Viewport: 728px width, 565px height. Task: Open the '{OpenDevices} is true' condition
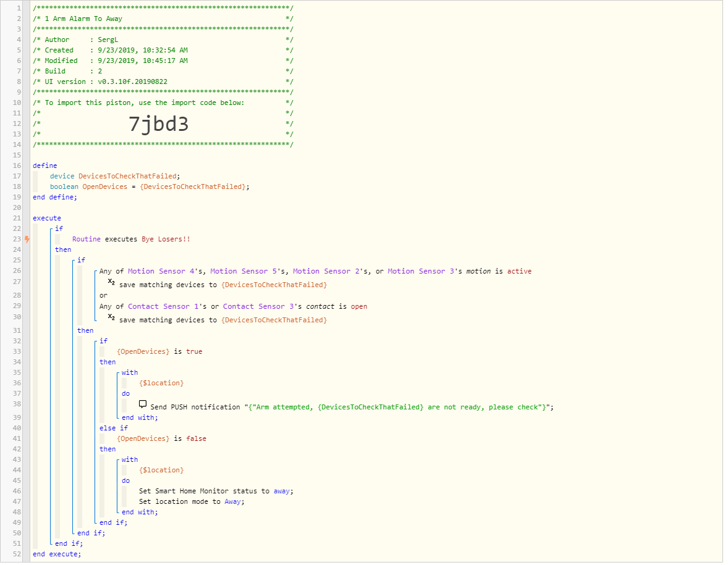pos(159,352)
